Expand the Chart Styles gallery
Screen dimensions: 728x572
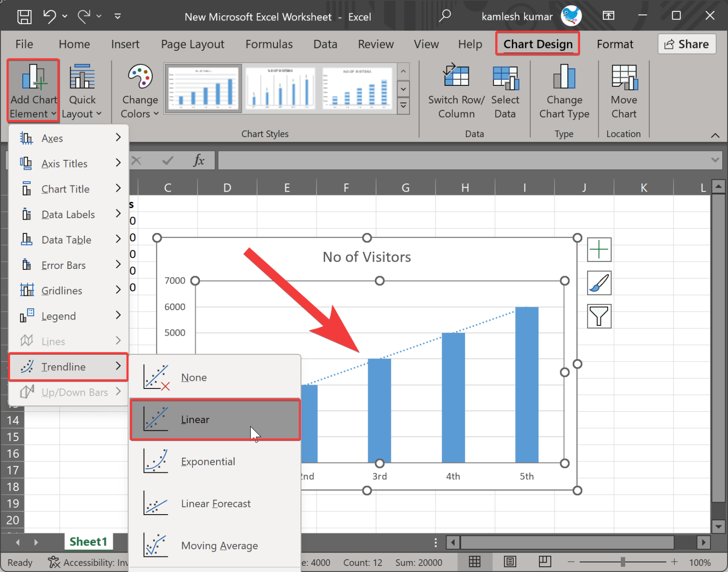[x=403, y=106]
